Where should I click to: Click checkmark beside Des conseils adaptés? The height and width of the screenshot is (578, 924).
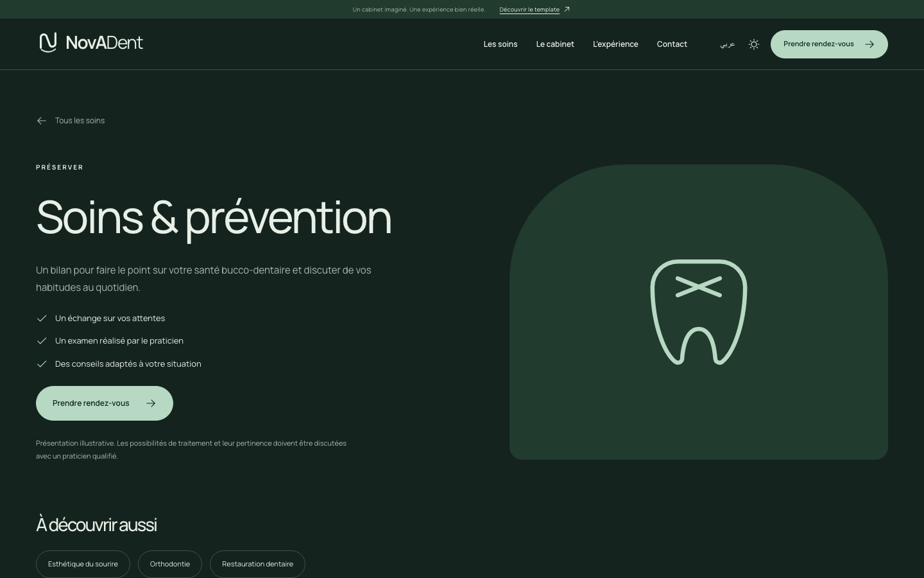[42, 364]
